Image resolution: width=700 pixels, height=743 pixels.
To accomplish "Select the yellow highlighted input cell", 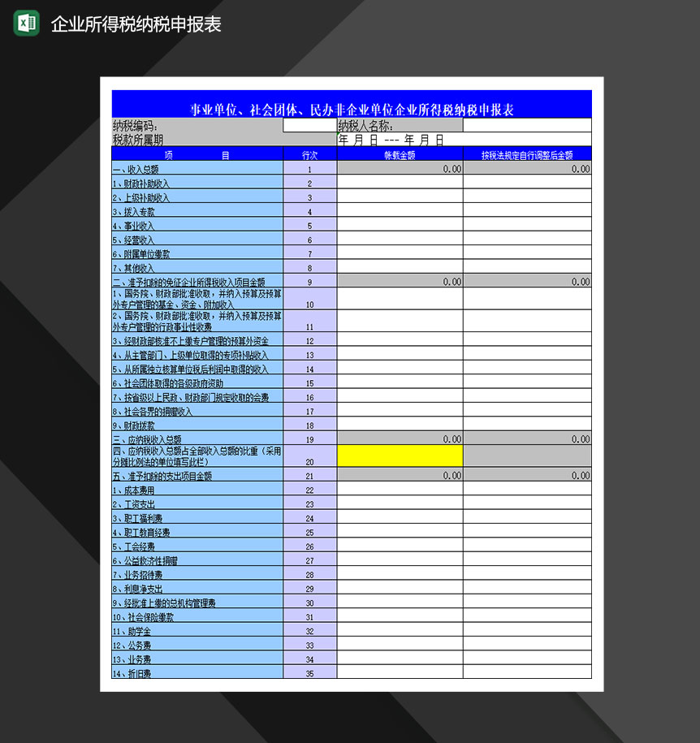I will point(400,456).
